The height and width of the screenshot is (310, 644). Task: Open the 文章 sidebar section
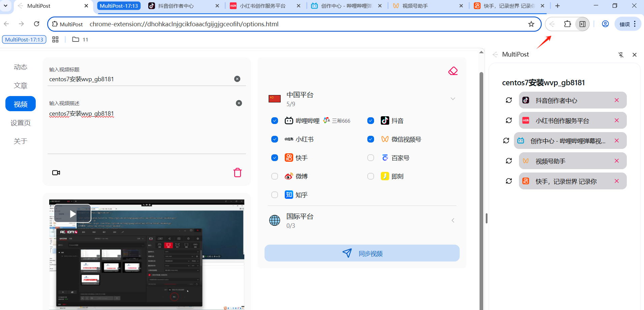[21, 86]
